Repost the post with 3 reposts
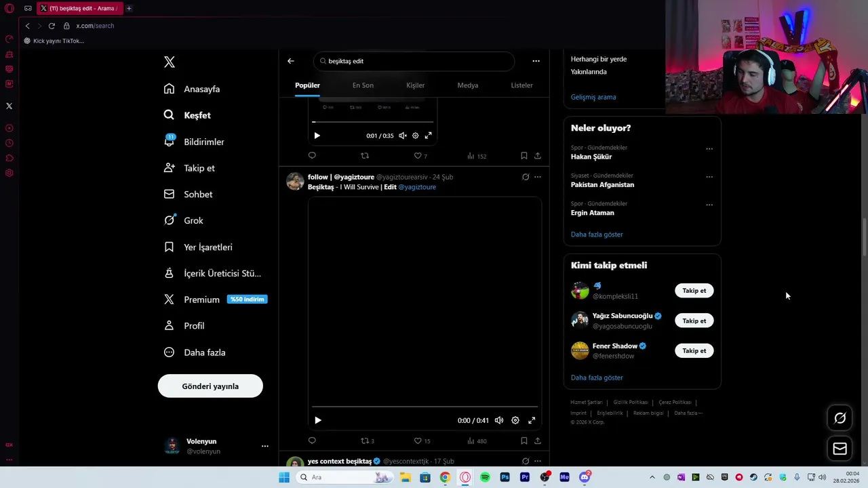 pos(367,441)
